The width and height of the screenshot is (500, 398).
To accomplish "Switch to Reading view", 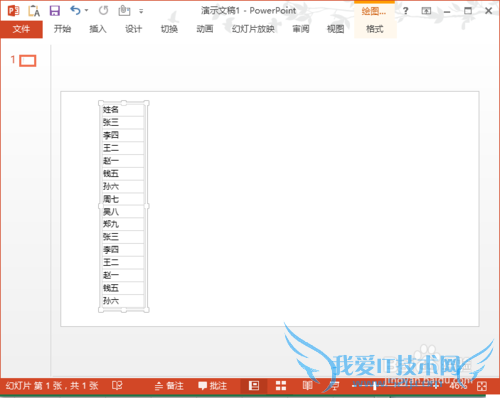I will [x=307, y=386].
